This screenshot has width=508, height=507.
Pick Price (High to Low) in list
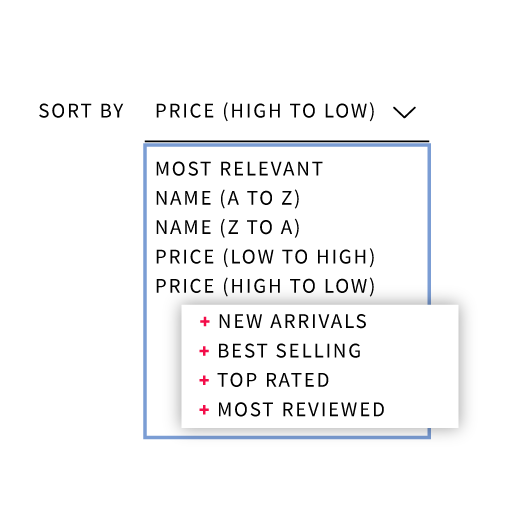coord(265,286)
